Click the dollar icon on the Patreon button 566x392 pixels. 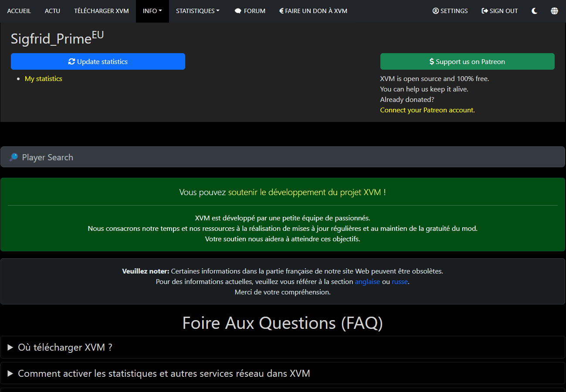point(431,61)
